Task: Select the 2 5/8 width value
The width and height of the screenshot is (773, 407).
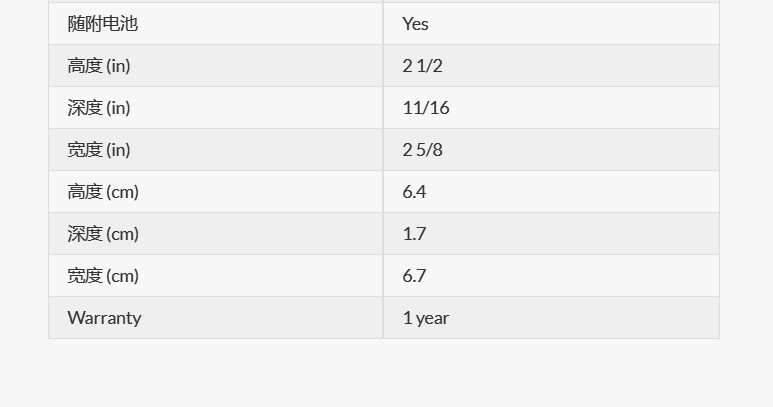Action: (x=422, y=149)
